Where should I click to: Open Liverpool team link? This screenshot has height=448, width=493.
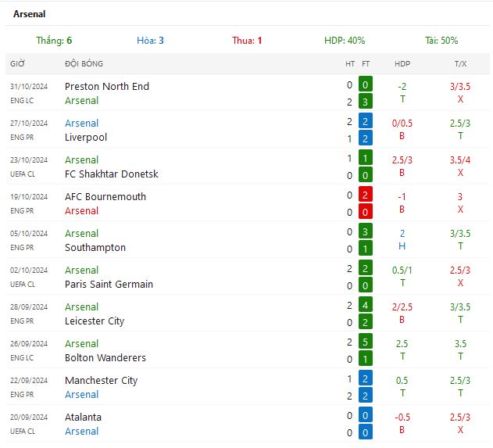click(x=86, y=138)
